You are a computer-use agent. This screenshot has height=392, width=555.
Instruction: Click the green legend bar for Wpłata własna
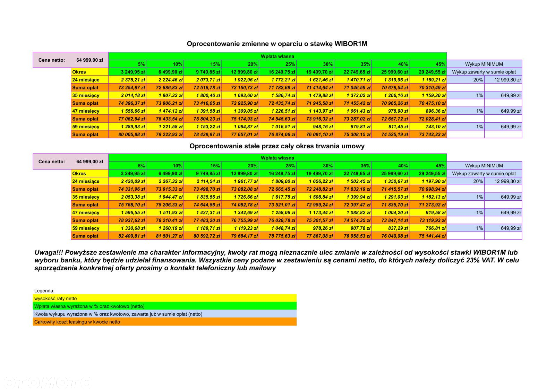click(165, 306)
